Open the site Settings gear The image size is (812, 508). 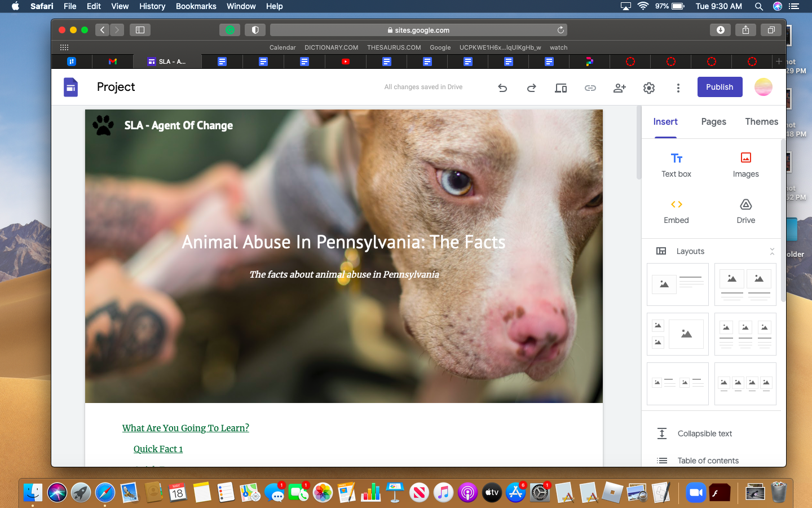tap(648, 87)
